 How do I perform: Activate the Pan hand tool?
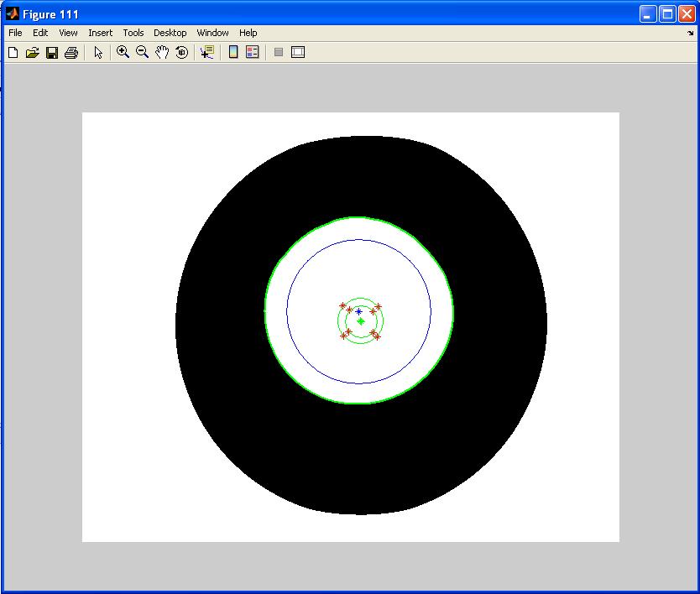click(x=162, y=52)
